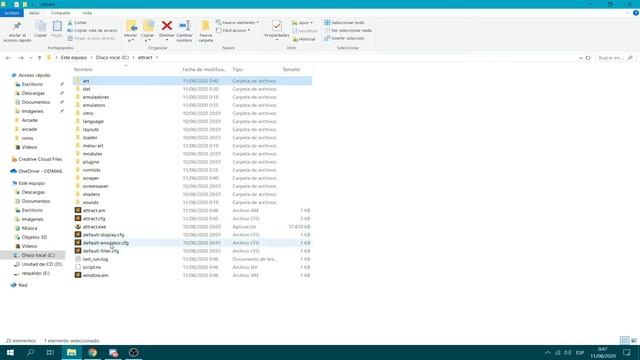Click the Buscar search box

coord(615,58)
